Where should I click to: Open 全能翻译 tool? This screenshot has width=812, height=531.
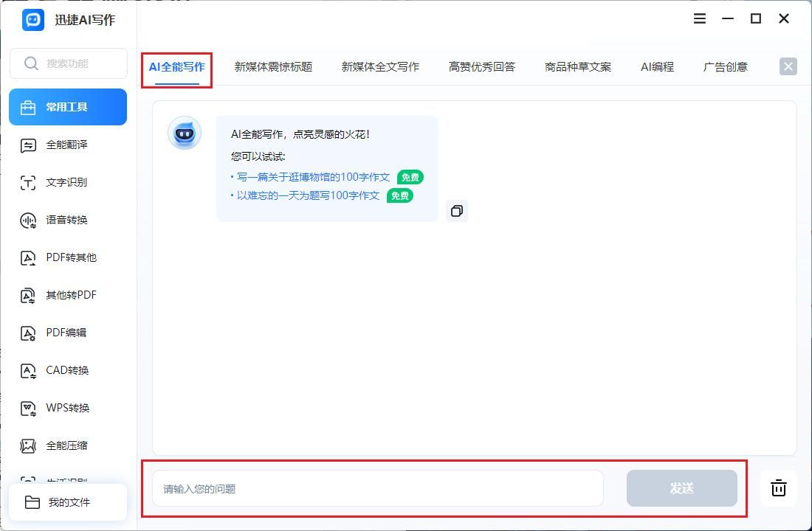click(68, 145)
